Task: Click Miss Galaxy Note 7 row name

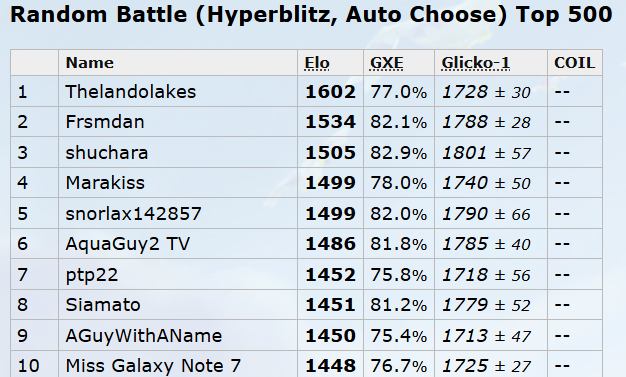Action: [x=153, y=366]
